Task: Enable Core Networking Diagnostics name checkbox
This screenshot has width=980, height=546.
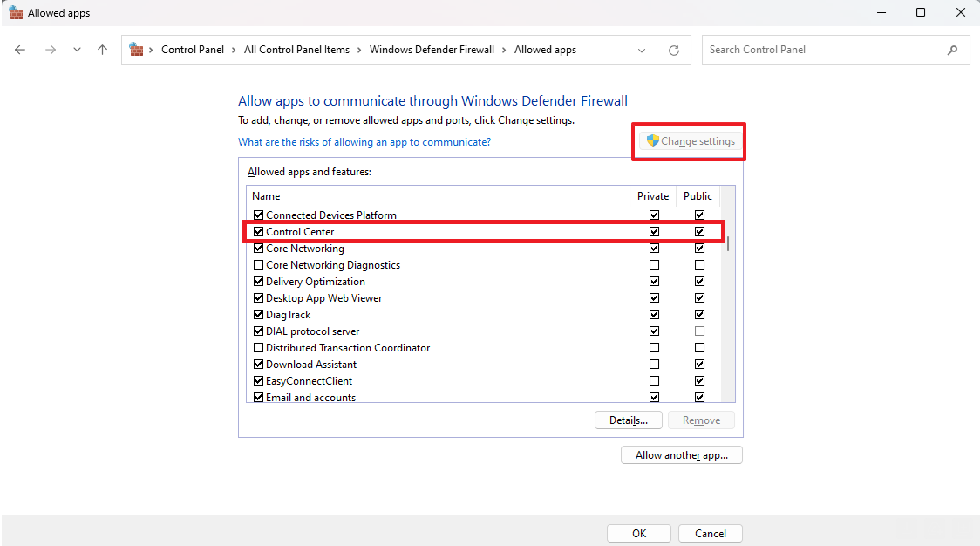Action: pos(258,265)
